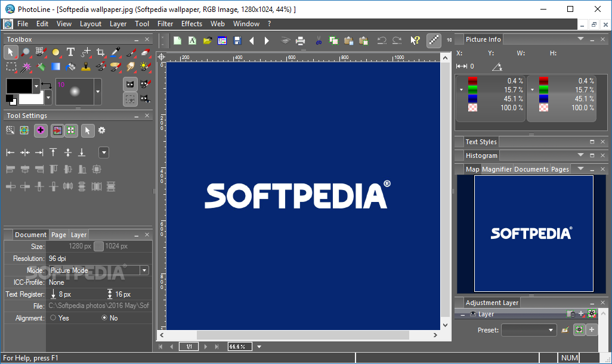
Task: Open background color dropdown arrow
Action: pyautogui.click(x=48, y=98)
